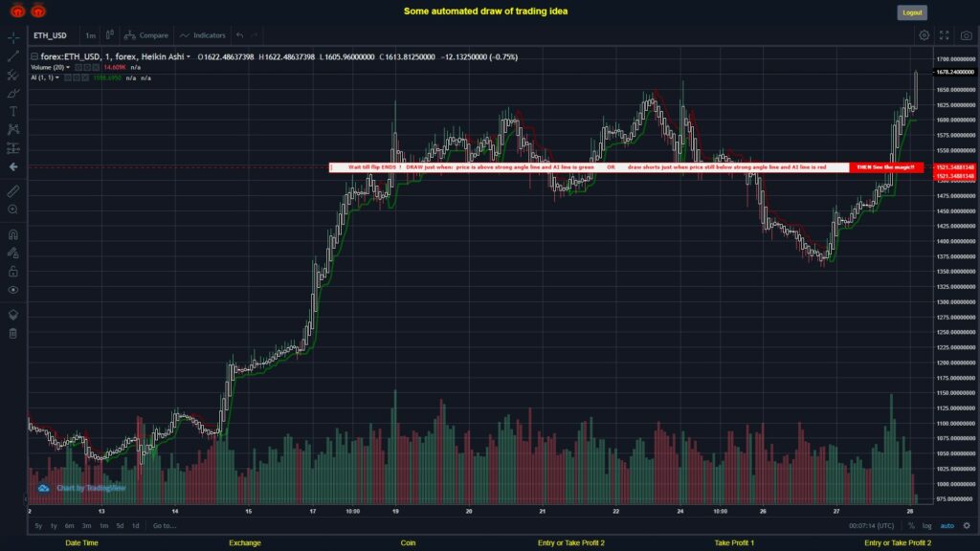Image resolution: width=980 pixels, height=551 pixels.
Task: Open the Indicators menu
Action: point(203,35)
